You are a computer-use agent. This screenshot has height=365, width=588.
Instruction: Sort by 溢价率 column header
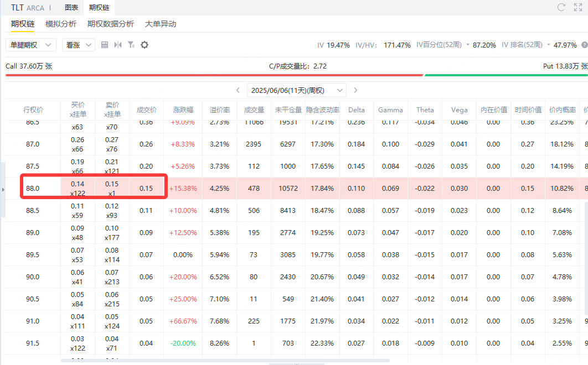(x=219, y=110)
